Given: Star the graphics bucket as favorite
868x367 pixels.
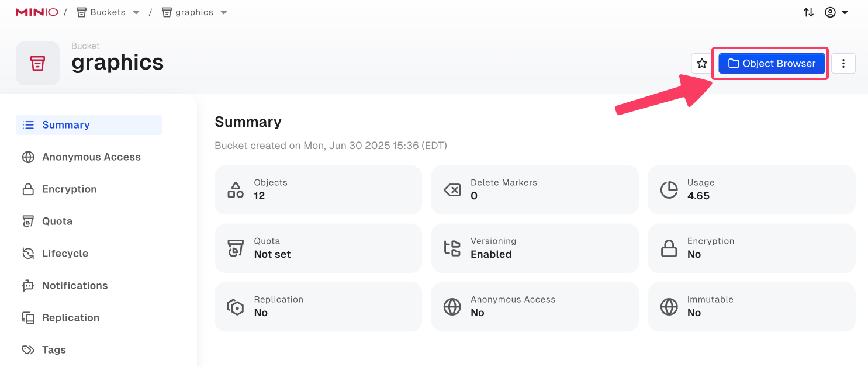Looking at the screenshot, I should coord(702,64).
